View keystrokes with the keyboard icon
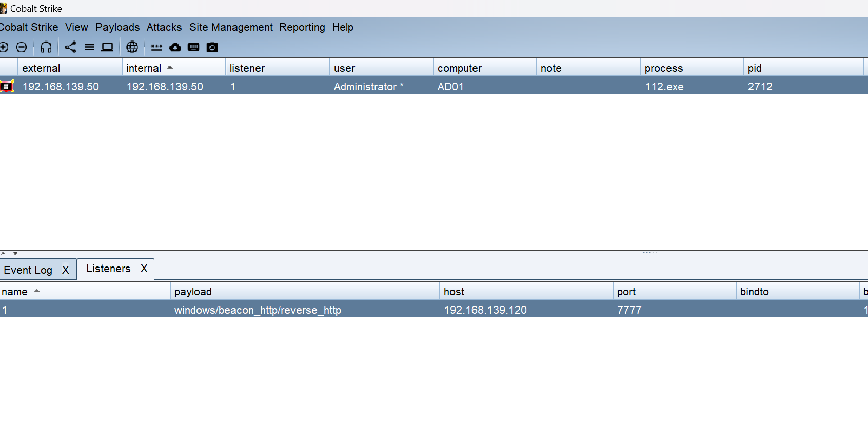This screenshot has height=431, width=868. (x=193, y=47)
